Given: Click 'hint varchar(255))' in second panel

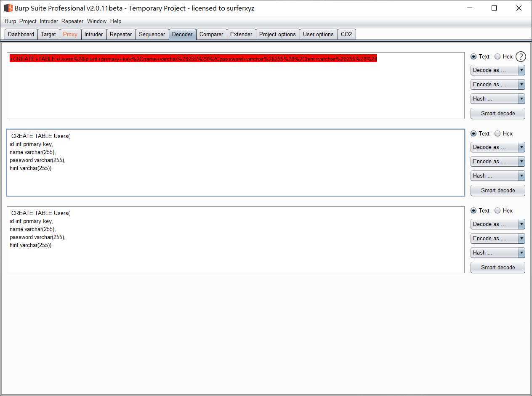Looking at the screenshot, I should coord(30,168).
